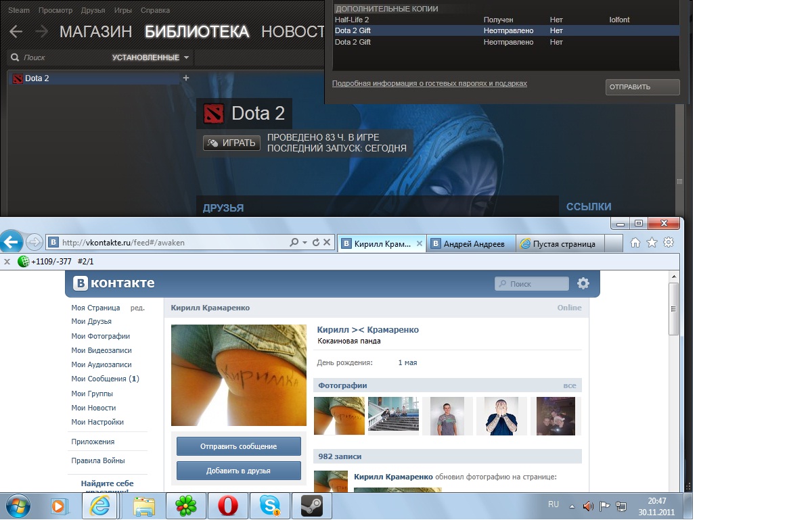
Task: Open address bar autocomplete dropdown arrow in IE
Action: click(x=305, y=242)
